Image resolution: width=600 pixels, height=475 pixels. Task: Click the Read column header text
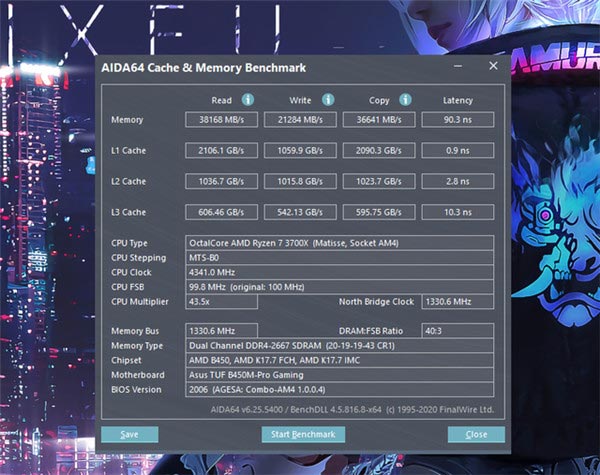[x=222, y=100]
